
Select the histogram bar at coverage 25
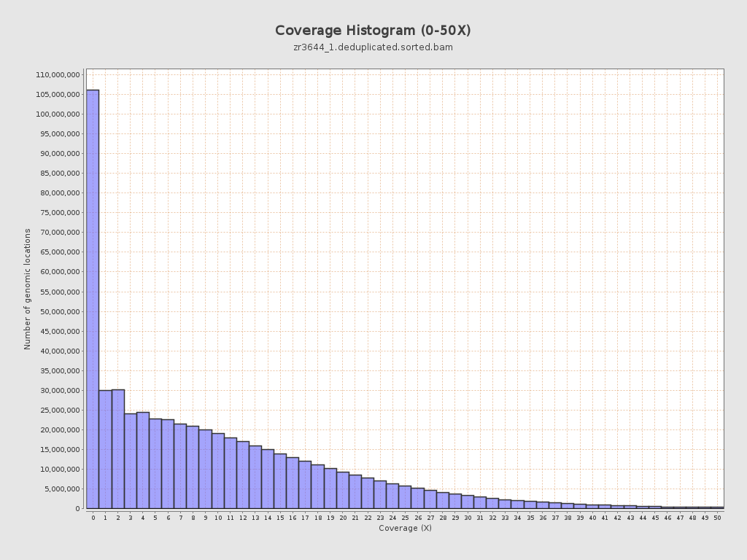click(x=405, y=497)
